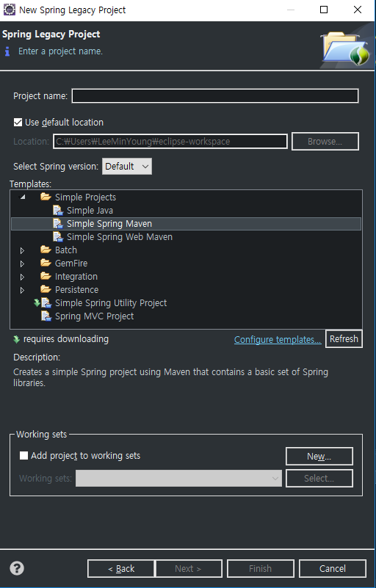Screen dimensions: 376x588
Task: Click the Simple Spring Utility Project icon
Action: [46, 302]
